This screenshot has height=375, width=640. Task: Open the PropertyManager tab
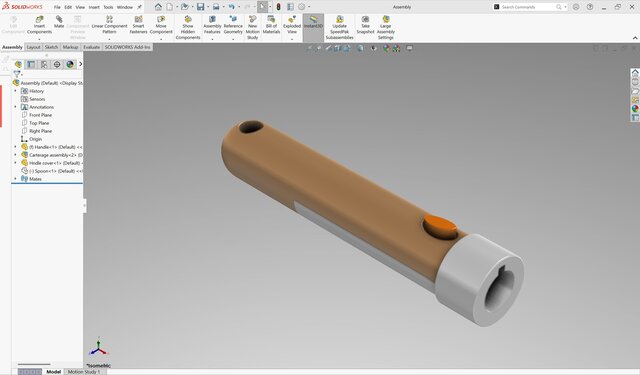click(31, 64)
